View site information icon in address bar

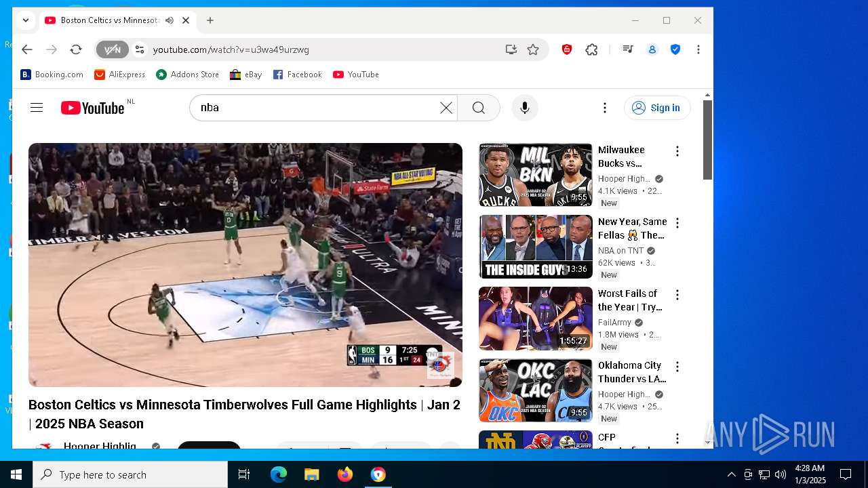(140, 49)
